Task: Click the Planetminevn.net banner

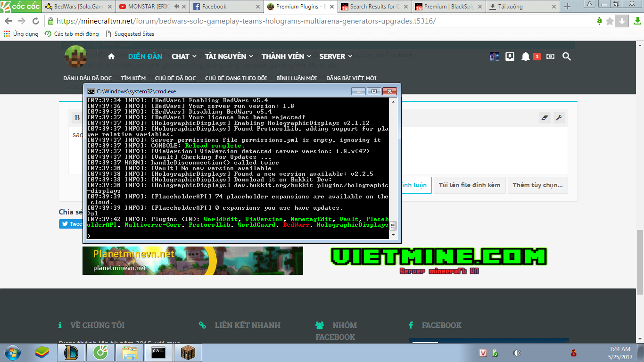Action: click(193, 261)
